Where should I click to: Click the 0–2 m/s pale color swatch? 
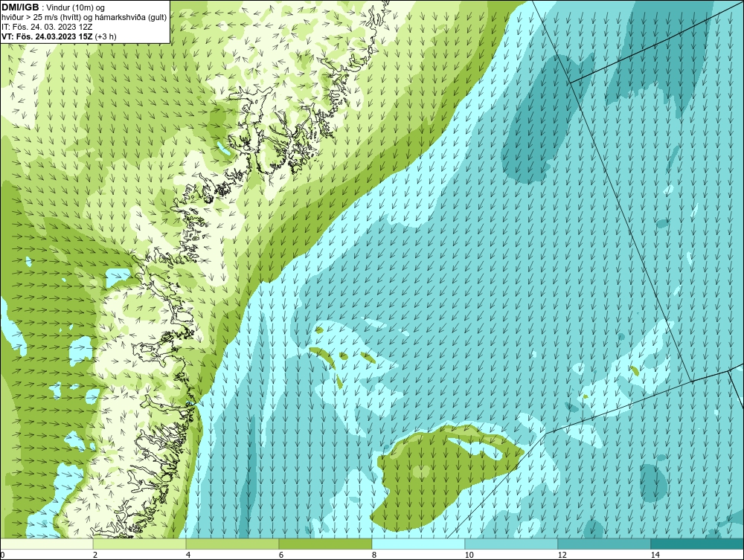point(46,544)
